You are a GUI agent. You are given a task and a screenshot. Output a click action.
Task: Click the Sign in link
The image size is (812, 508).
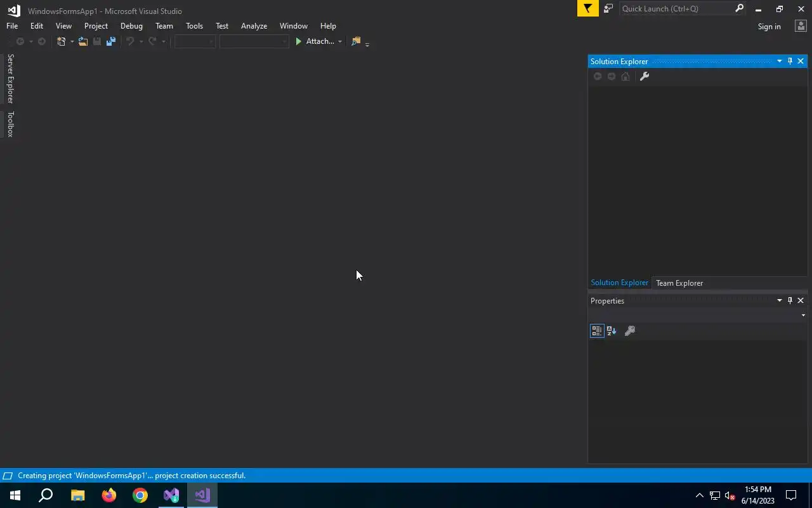pyautogui.click(x=769, y=27)
